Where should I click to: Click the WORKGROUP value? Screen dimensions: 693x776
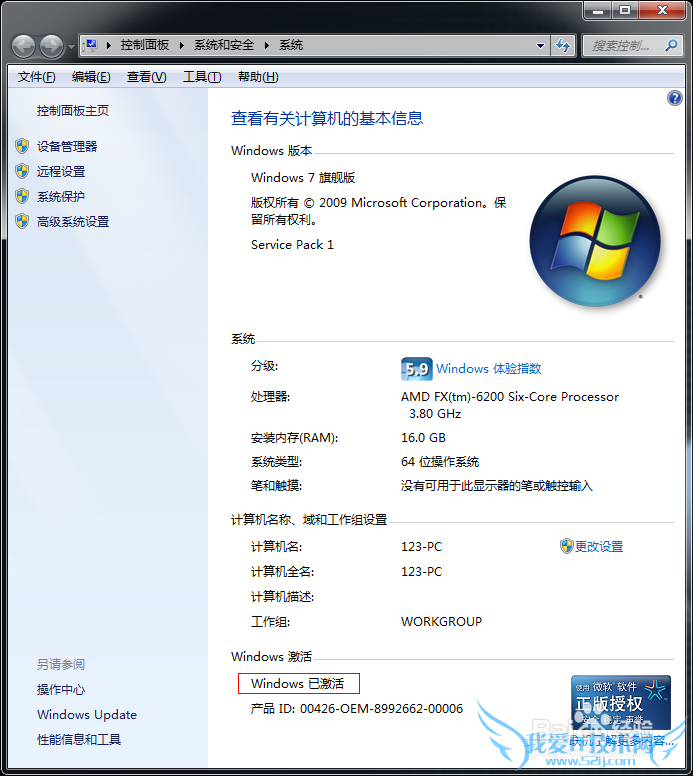[x=441, y=622]
